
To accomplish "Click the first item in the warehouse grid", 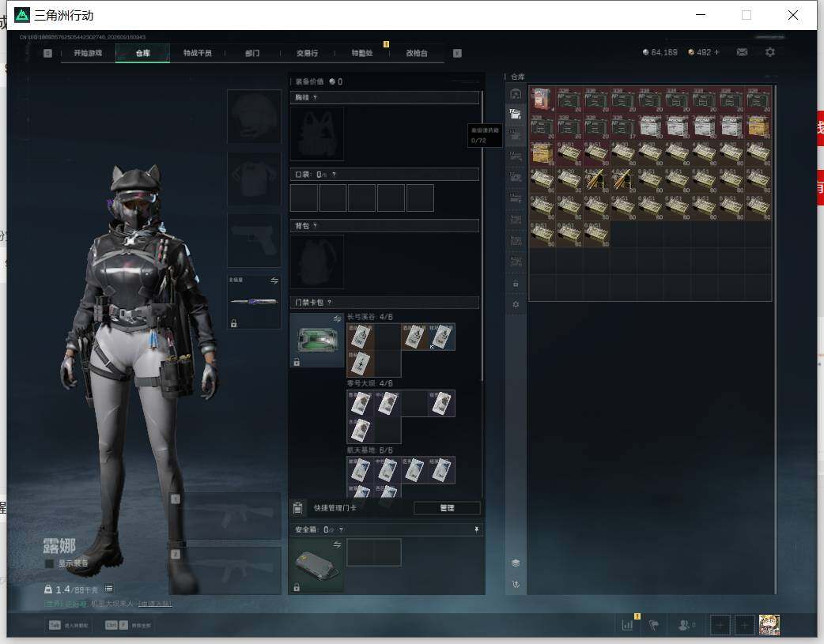I will click(542, 100).
